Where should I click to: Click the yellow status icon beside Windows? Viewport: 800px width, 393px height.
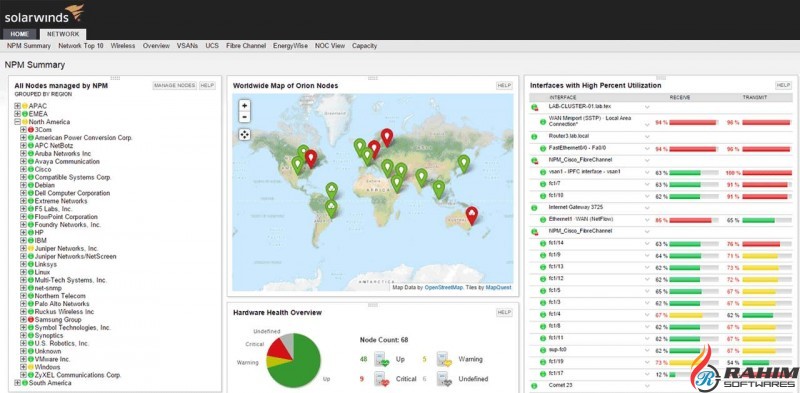[x=31, y=367]
